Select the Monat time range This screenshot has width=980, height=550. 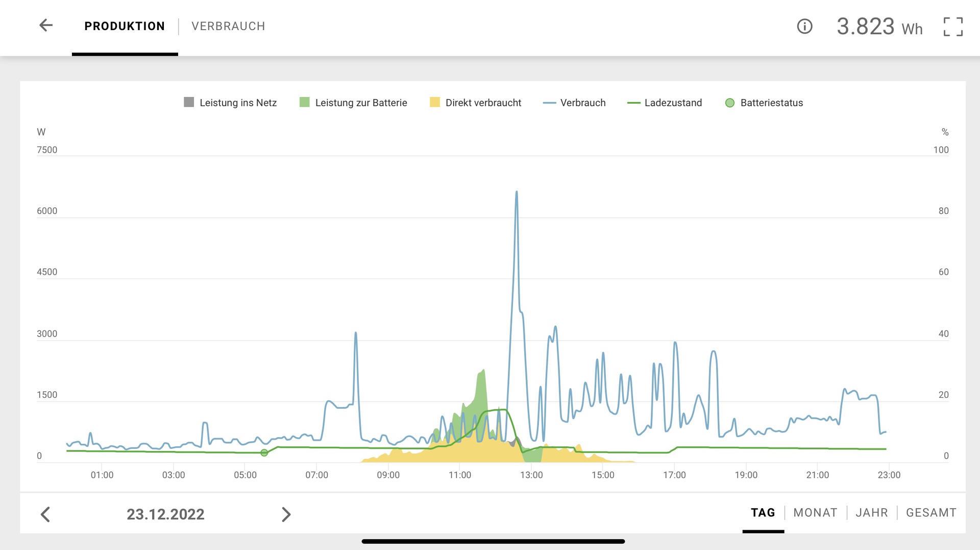815,513
